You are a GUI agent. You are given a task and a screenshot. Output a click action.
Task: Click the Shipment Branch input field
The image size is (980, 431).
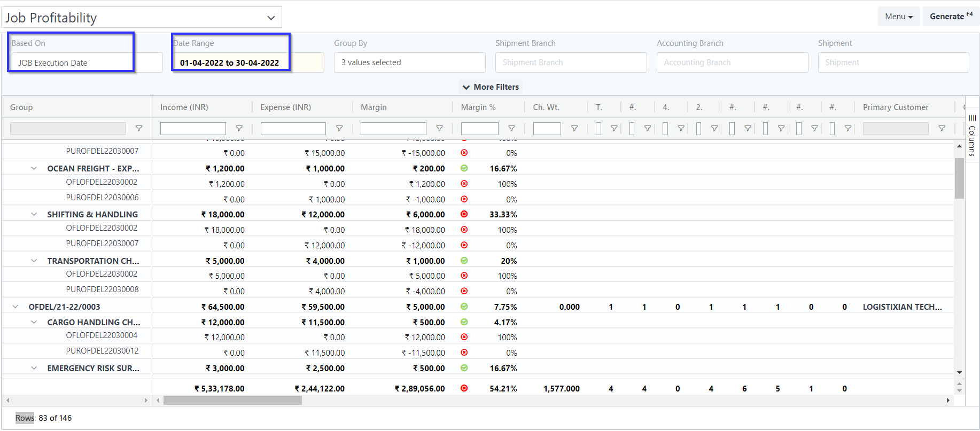pos(571,62)
